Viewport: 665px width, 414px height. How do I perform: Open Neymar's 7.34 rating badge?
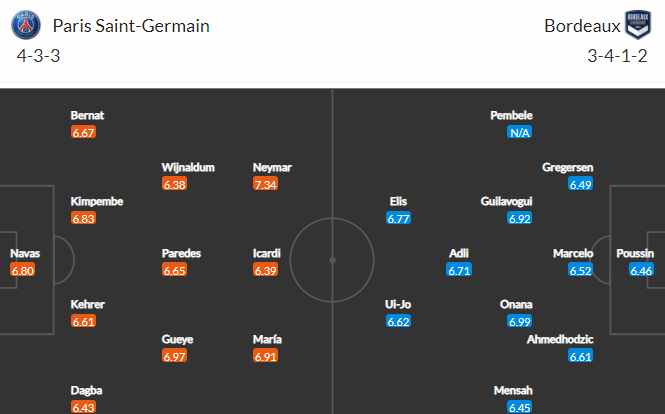(x=265, y=185)
